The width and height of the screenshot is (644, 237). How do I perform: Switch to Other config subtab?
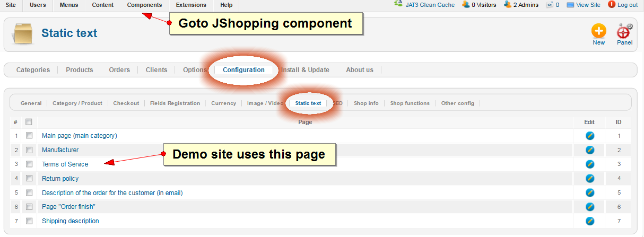(x=458, y=103)
